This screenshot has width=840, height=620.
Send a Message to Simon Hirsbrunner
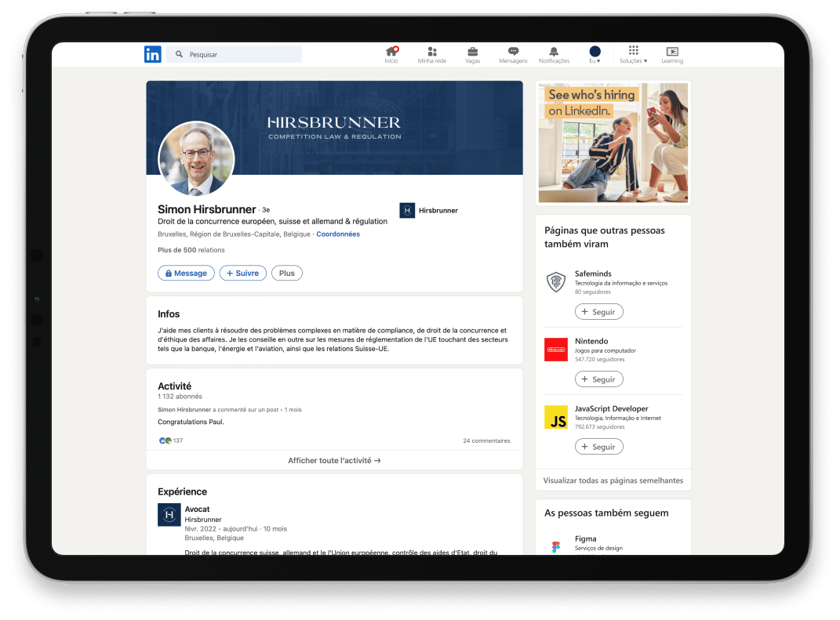point(186,273)
